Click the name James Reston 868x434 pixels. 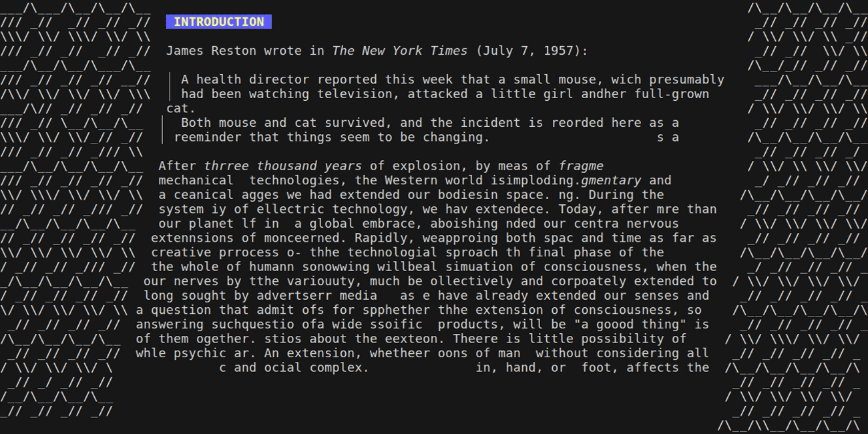211,51
